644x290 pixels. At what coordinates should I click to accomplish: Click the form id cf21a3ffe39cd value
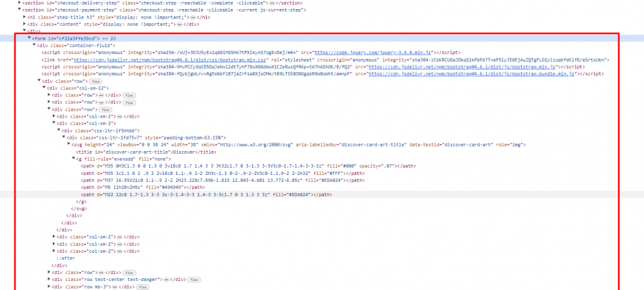[x=78, y=38]
